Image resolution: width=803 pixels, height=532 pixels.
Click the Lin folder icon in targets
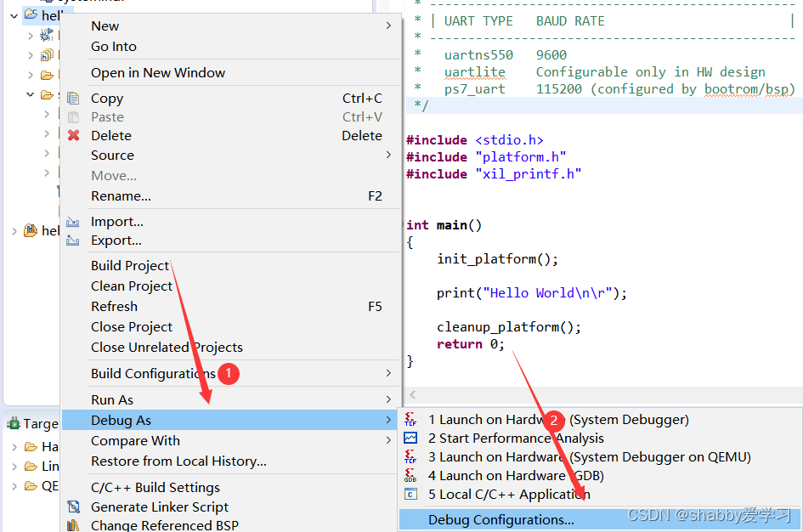pyautogui.click(x=31, y=467)
